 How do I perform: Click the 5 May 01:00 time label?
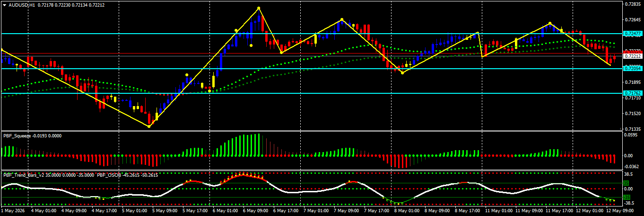[134, 210]
